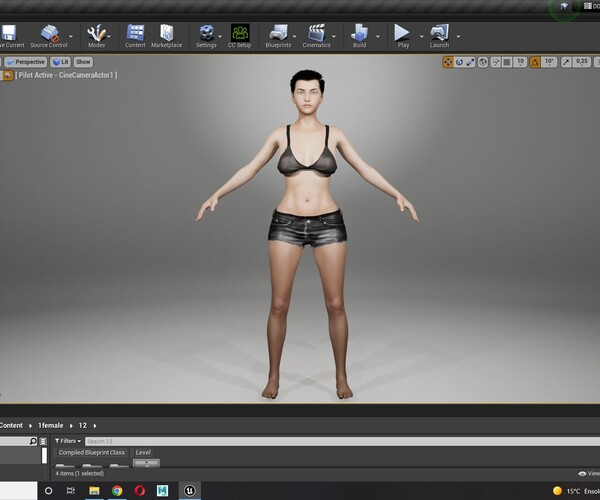Expand the Blueprints dropdown arrow

(294, 36)
